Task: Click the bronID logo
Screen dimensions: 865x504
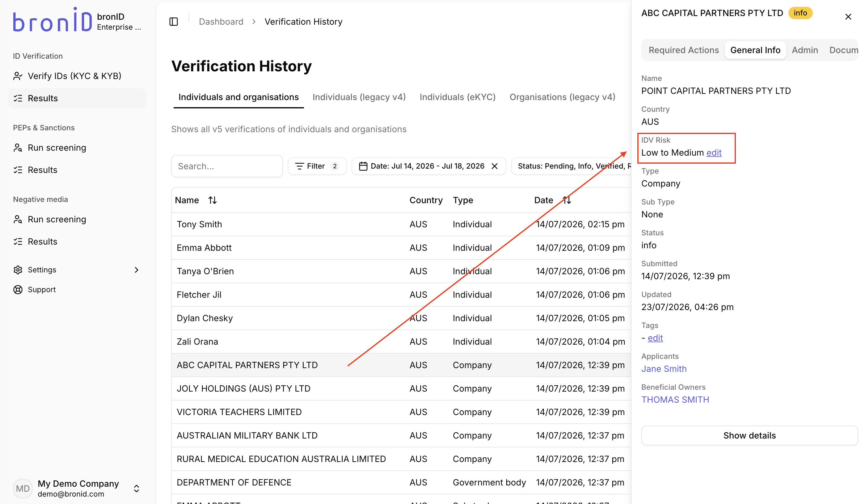Action: (53, 19)
